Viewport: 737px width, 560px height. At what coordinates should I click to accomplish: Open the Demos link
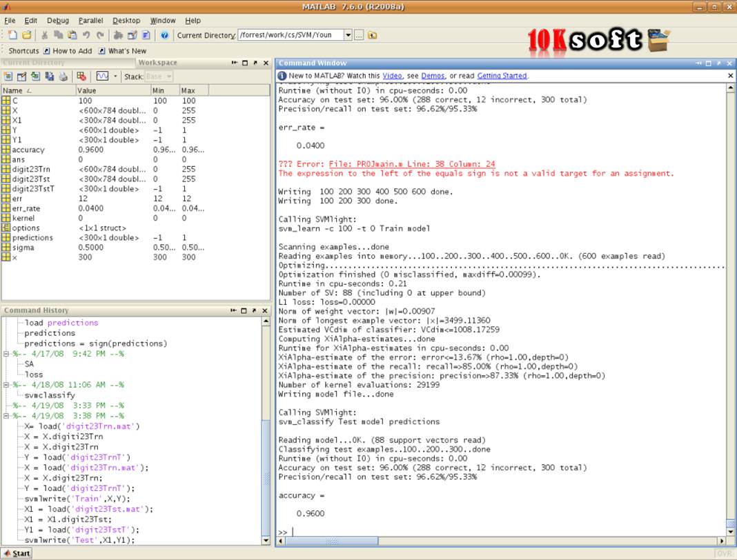[x=433, y=76]
